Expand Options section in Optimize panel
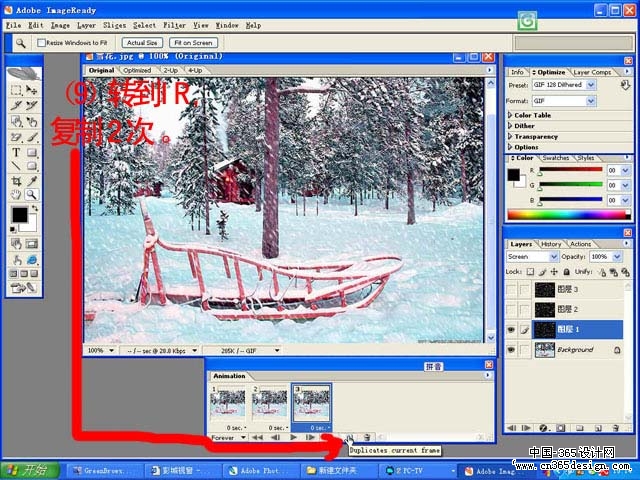The height and width of the screenshot is (480, 640). pyautogui.click(x=510, y=147)
